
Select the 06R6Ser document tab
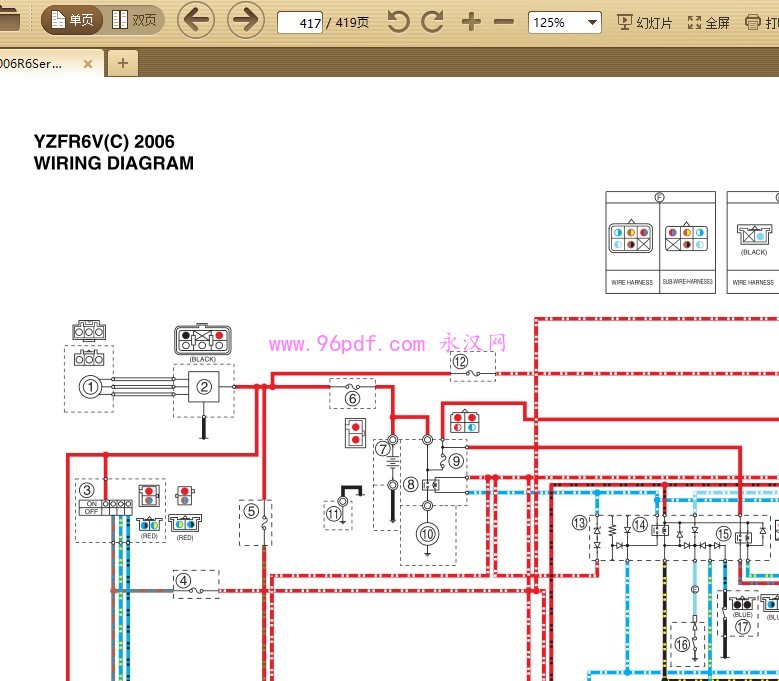point(50,63)
